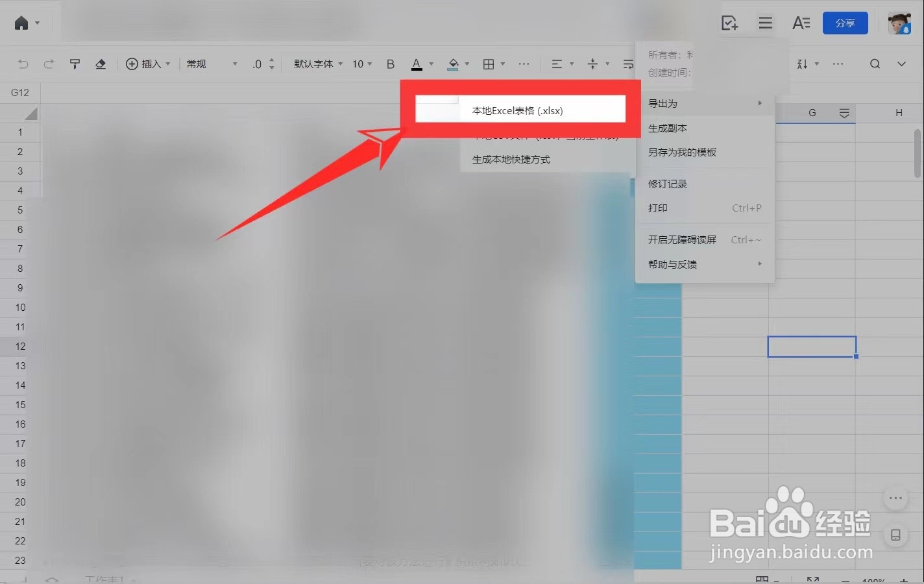924x584 pixels.
Task: Click the 分享 button
Action: [x=845, y=22]
